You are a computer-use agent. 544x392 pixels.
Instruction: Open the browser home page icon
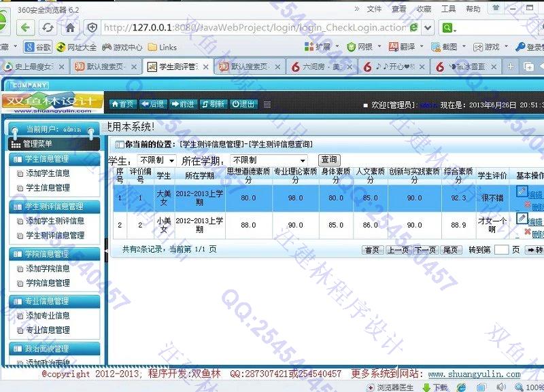point(70,27)
